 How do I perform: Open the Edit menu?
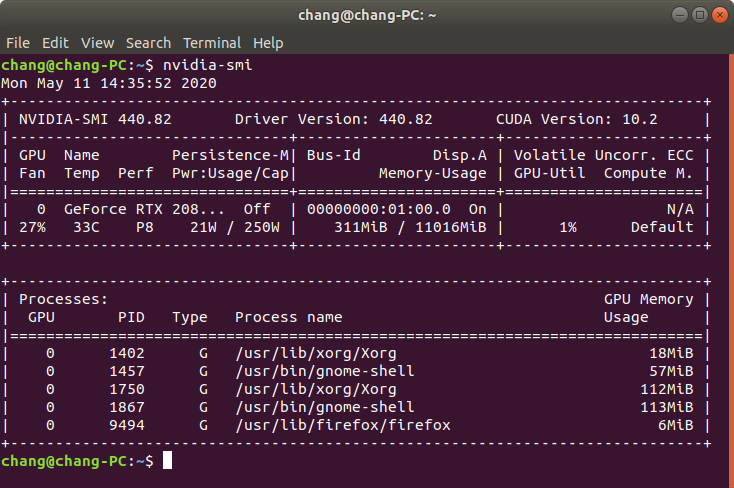pos(55,43)
